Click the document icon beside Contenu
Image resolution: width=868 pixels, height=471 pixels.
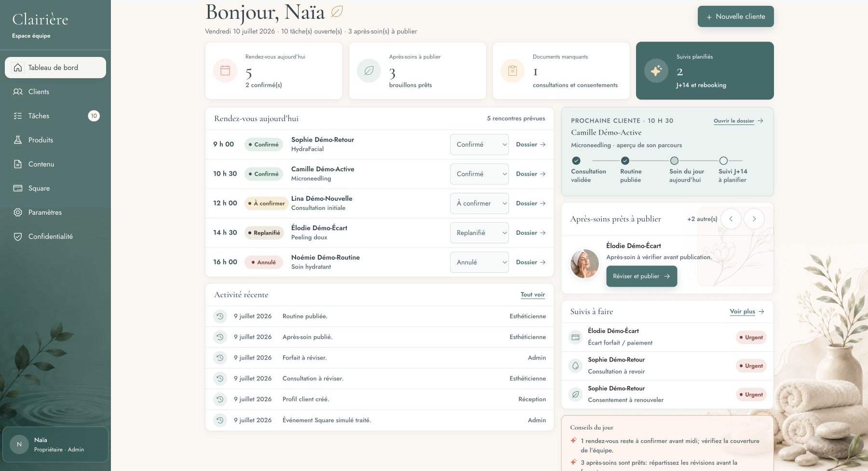(18, 164)
